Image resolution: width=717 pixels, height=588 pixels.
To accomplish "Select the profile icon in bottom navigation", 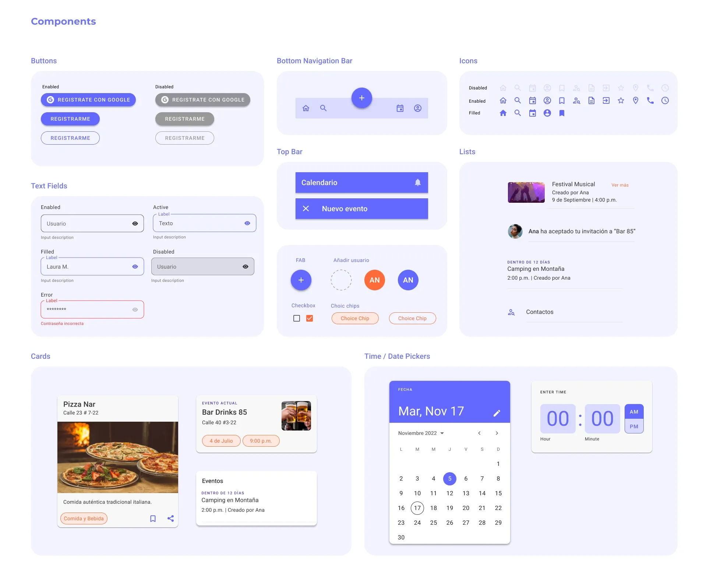I will [x=417, y=108].
